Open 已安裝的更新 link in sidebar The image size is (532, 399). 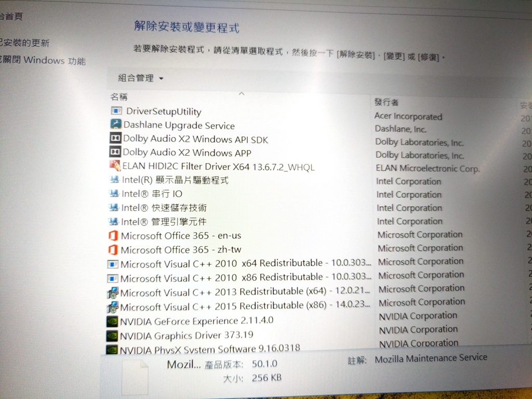(x=24, y=43)
